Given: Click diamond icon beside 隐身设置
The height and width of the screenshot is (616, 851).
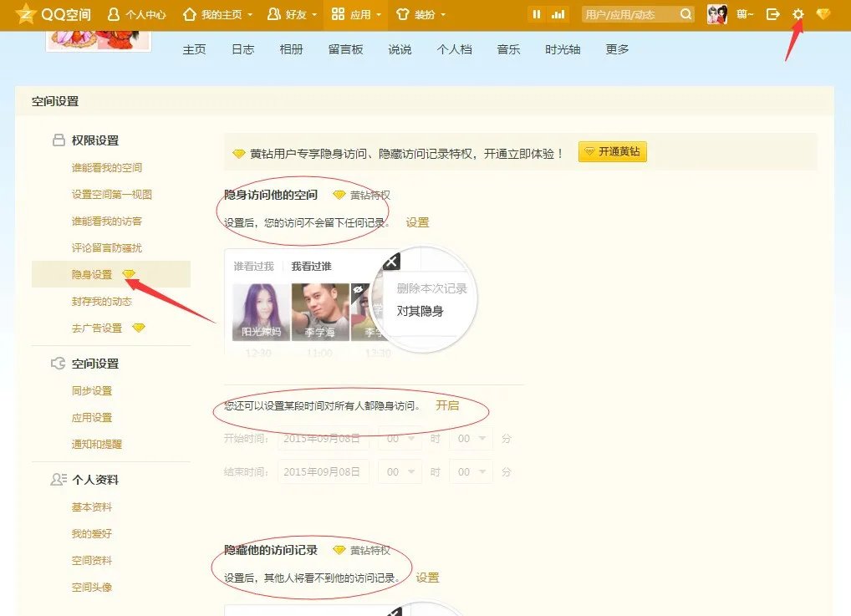Looking at the screenshot, I should coord(130,273).
